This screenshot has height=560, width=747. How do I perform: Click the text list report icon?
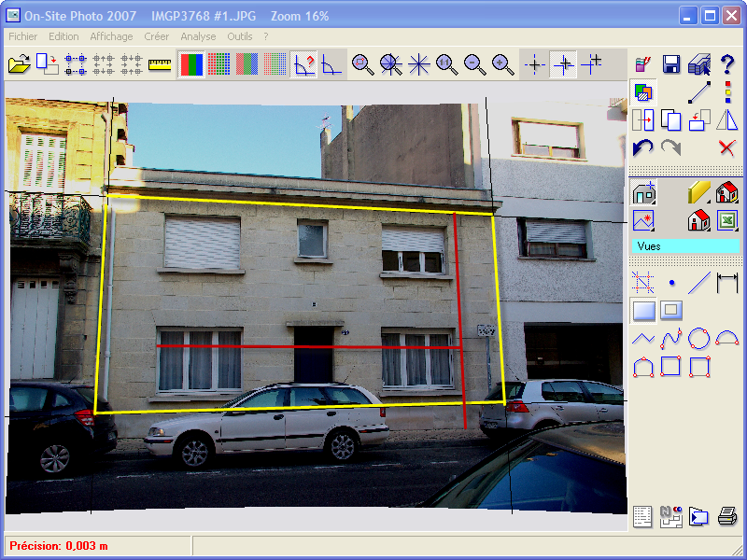pos(642,517)
